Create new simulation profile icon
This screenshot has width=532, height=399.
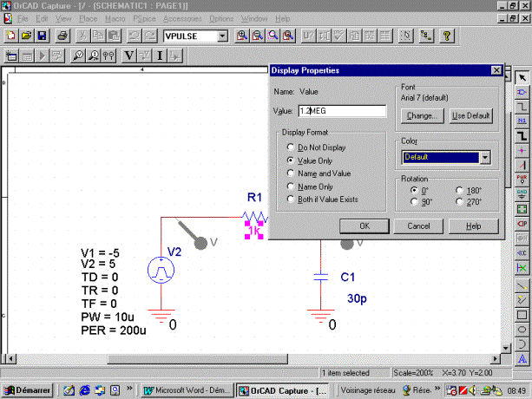(x=11, y=56)
